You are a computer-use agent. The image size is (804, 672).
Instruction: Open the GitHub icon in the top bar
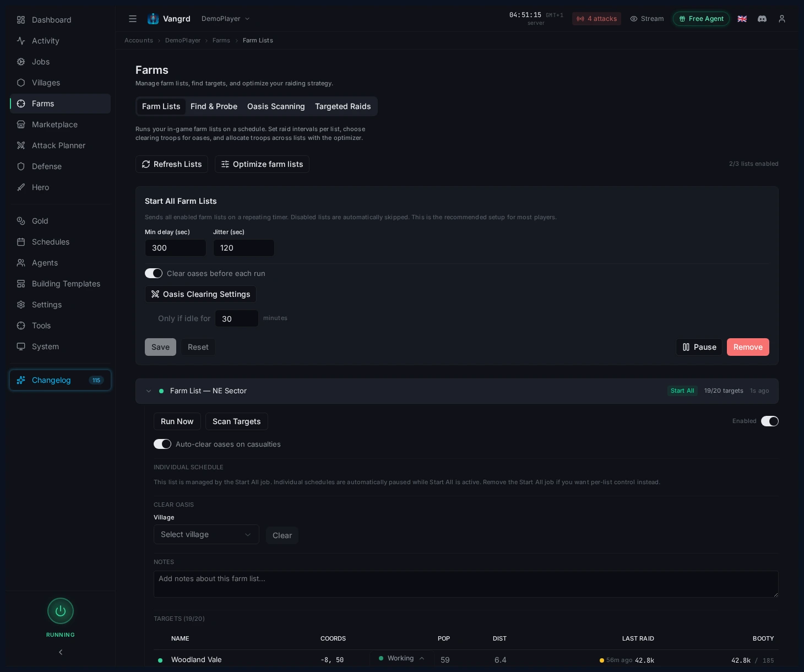(x=762, y=19)
